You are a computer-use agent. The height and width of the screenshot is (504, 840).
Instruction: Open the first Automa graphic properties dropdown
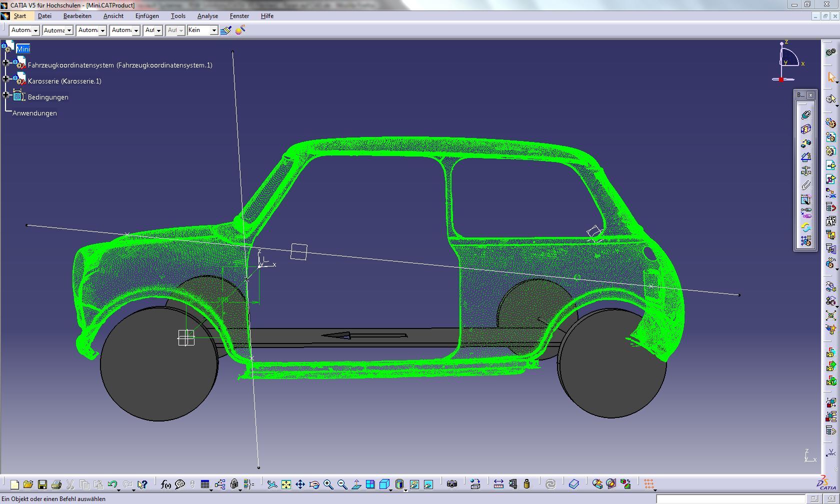pyautogui.click(x=35, y=30)
